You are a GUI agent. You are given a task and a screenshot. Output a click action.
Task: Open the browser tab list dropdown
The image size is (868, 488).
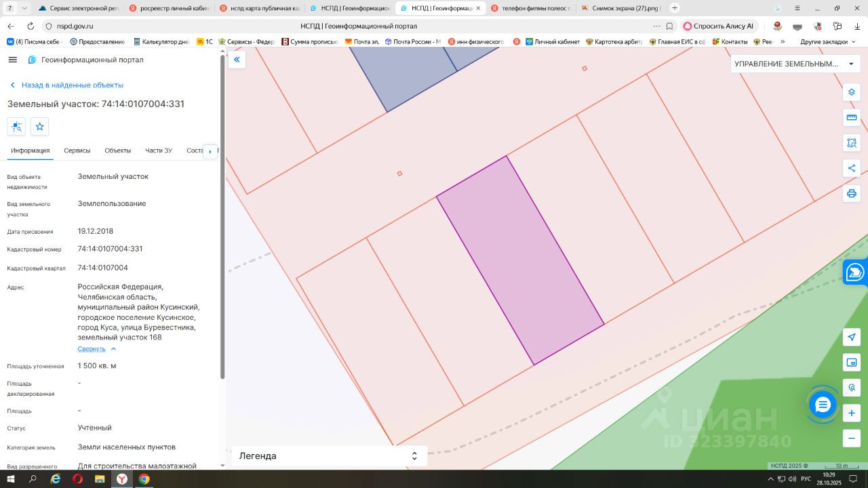click(25, 8)
